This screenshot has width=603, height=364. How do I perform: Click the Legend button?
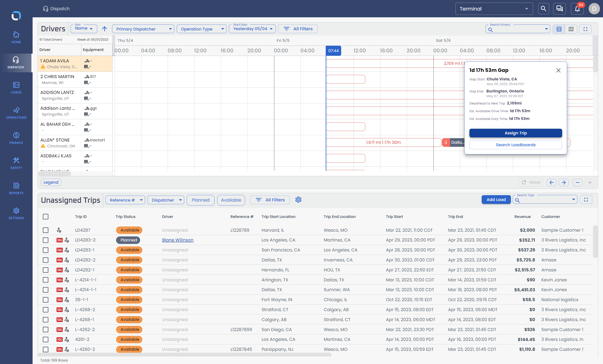[51, 182]
